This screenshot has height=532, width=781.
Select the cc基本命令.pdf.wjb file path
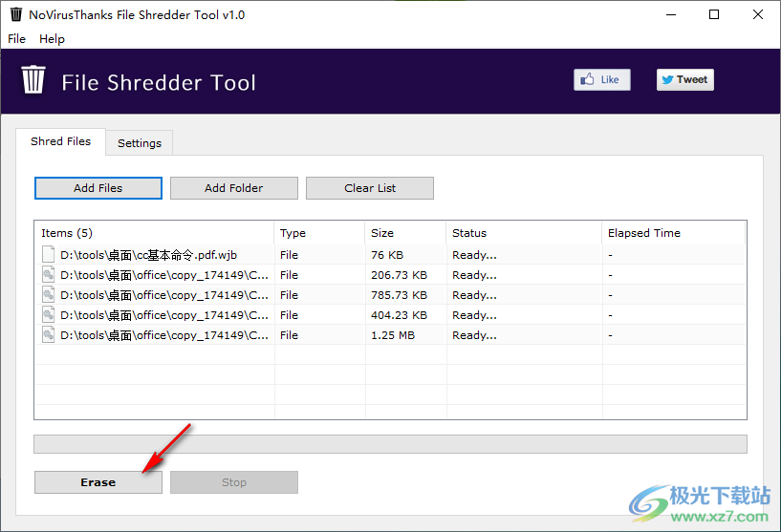pyautogui.click(x=148, y=255)
